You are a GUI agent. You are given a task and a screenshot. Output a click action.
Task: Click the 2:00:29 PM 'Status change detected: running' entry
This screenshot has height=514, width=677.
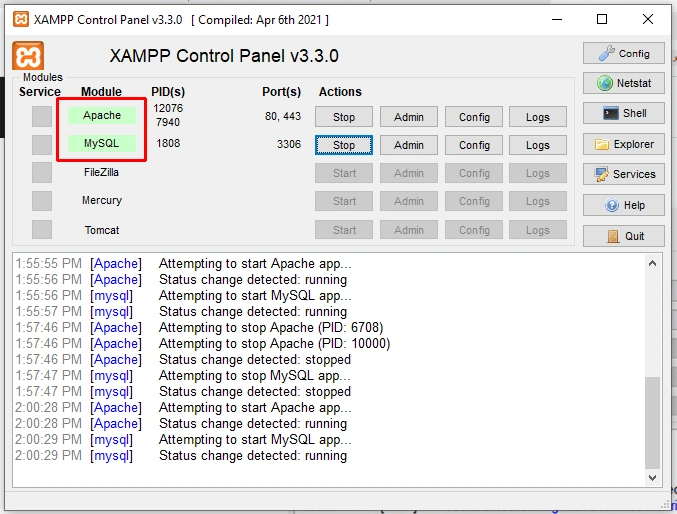click(253, 456)
